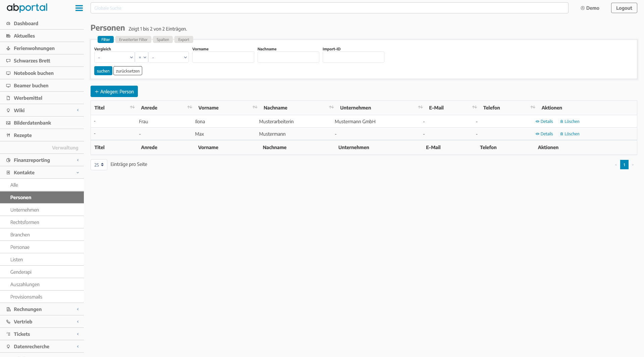View Details for Ilona Musterarbeiterin
The width and height of the screenshot is (644, 357).
544,122
